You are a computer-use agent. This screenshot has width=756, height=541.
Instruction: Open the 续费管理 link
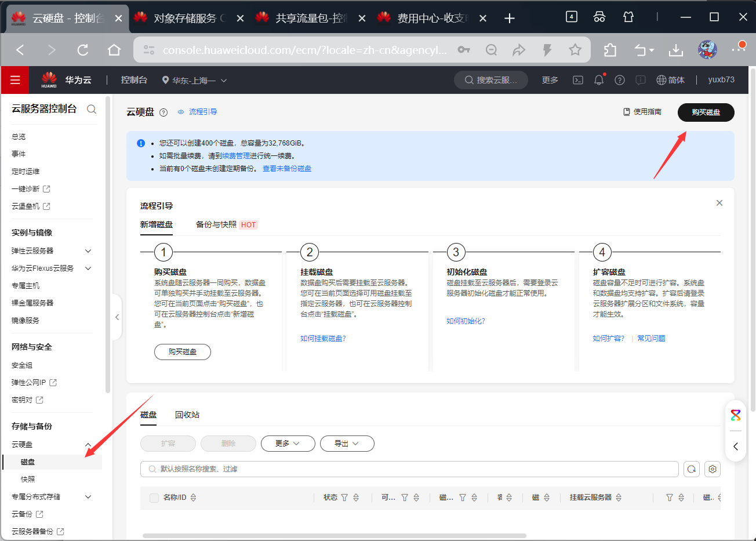[x=236, y=156]
